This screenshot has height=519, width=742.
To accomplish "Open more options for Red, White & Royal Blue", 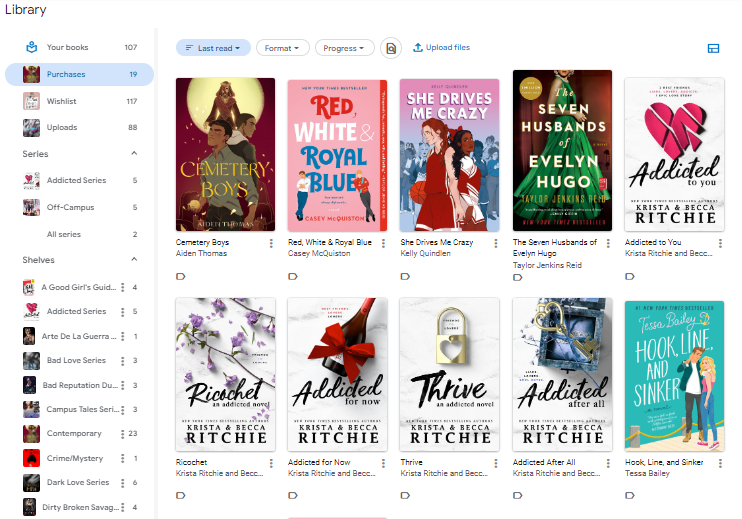I will tap(383, 243).
